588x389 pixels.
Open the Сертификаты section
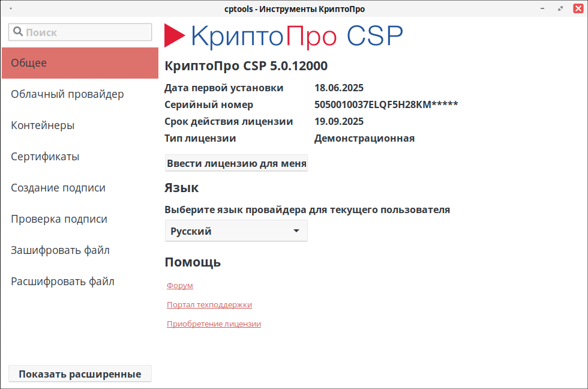point(80,157)
